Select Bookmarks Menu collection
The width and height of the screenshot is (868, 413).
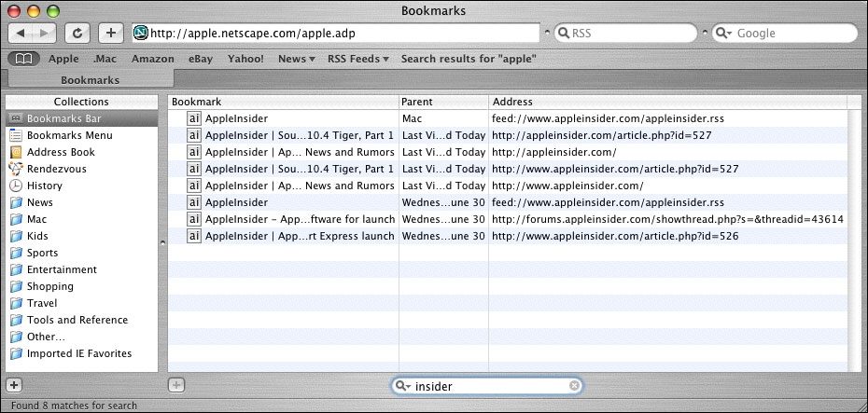tap(68, 135)
